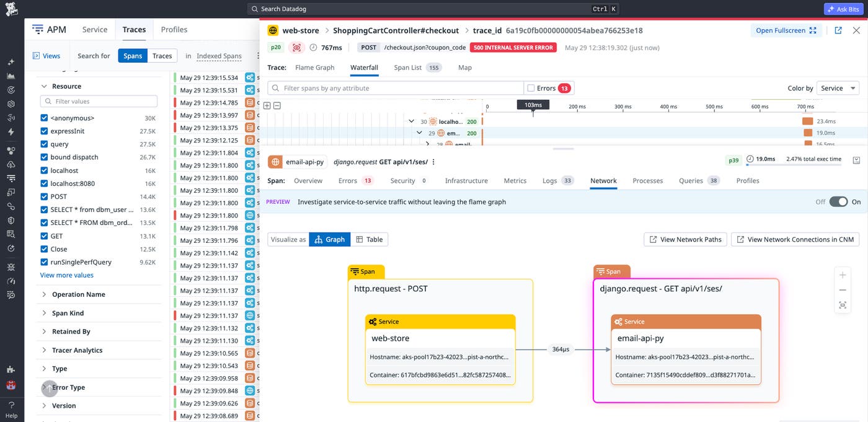
Task: Expand the Tracer Analytics facet
Action: click(x=44, y=350)
